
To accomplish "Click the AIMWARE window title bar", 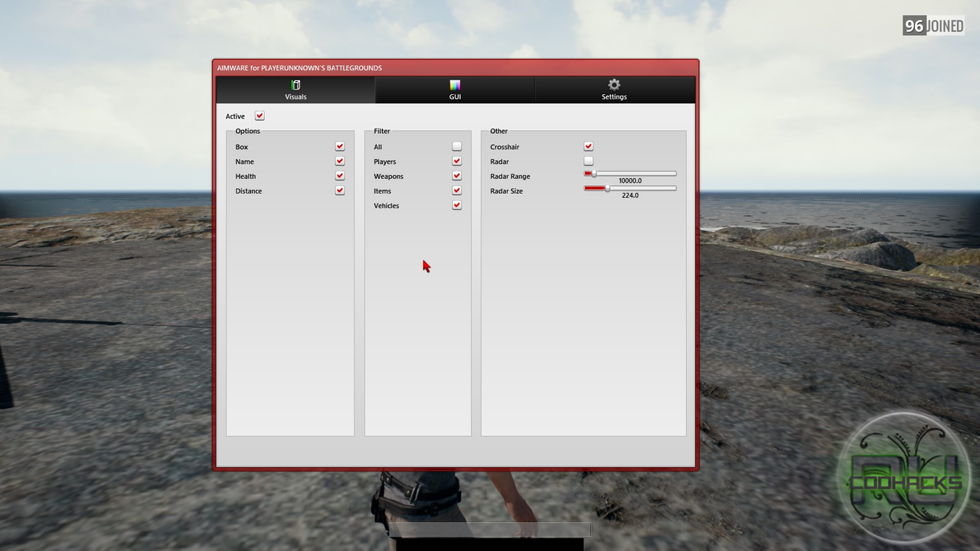I will (456, 68).
